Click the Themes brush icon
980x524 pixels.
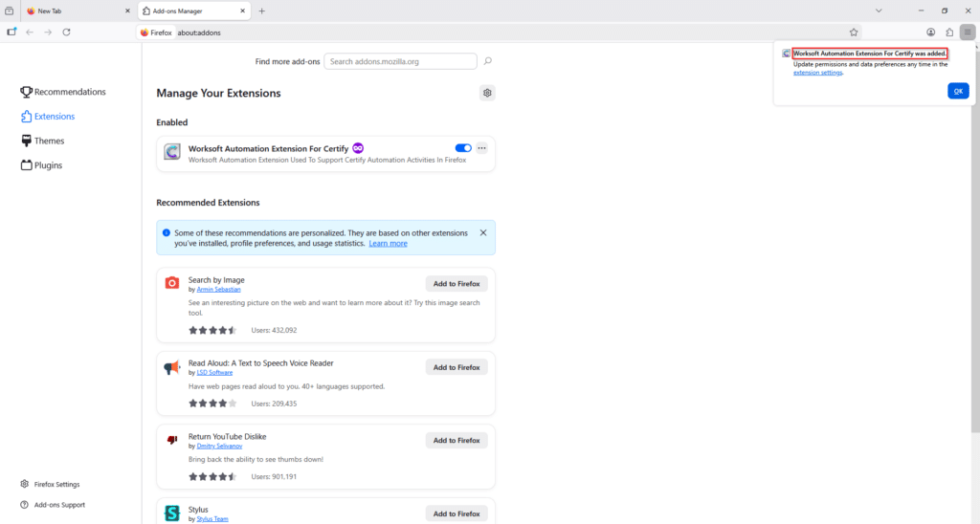click(x=26, y=141)
